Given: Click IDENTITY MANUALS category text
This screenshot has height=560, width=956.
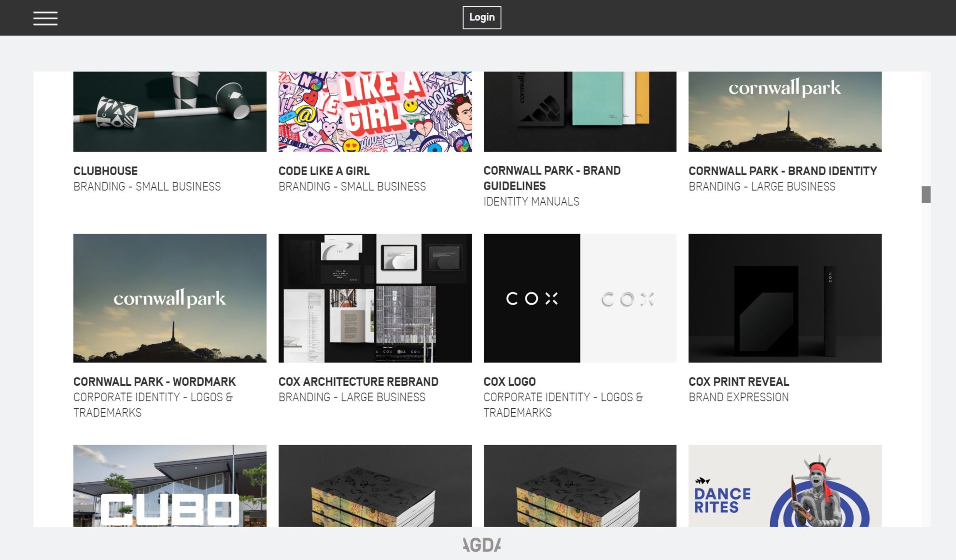Looking at the screenshot, I should tap(531, 201).
